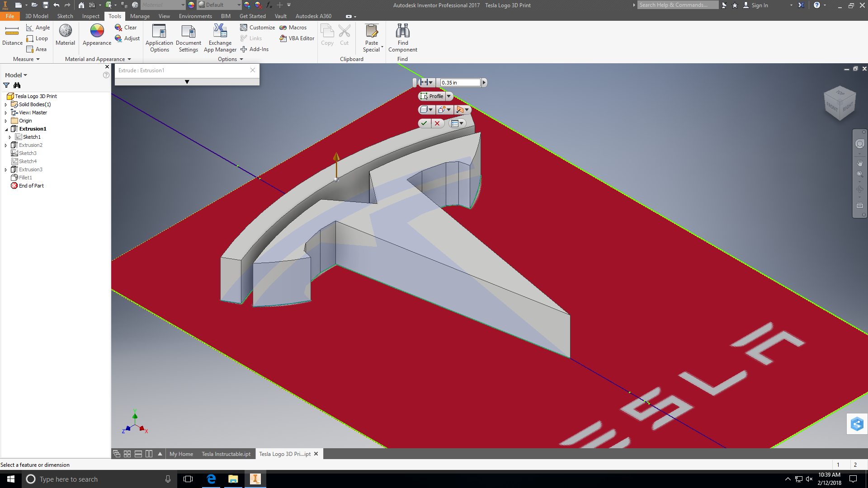Viewport: 868px width, 488px height.
Task: Open the fx Parameters tool
Action: tap(269, 5)
